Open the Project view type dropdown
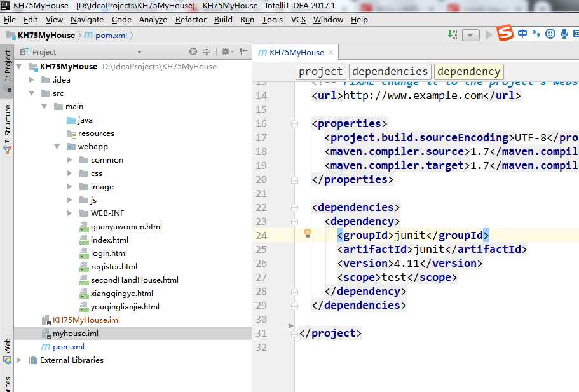The width and height of the screenshot is (579, 392). [x=139, y=52]
